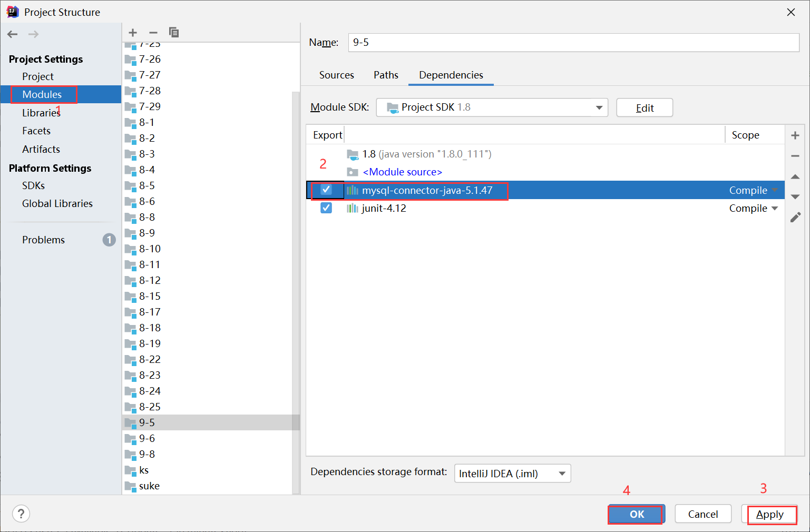810x532 pixels.
Task: Click the folder icon of module suke
Action: (130, 486)
